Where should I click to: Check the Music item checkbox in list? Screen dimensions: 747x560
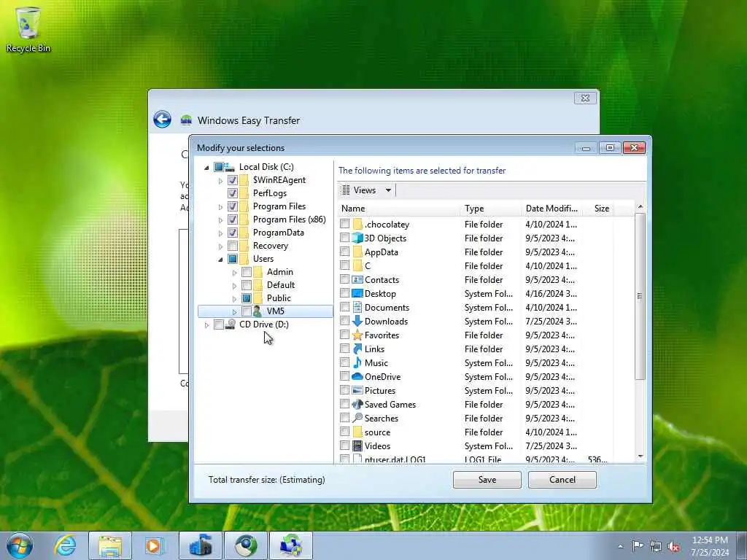tap(344, 362)
